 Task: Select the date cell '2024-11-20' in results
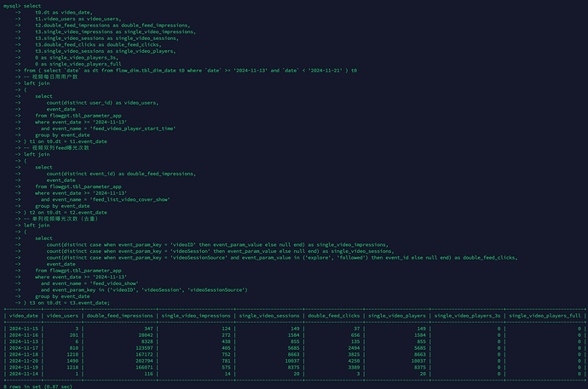tap(24, 361)
